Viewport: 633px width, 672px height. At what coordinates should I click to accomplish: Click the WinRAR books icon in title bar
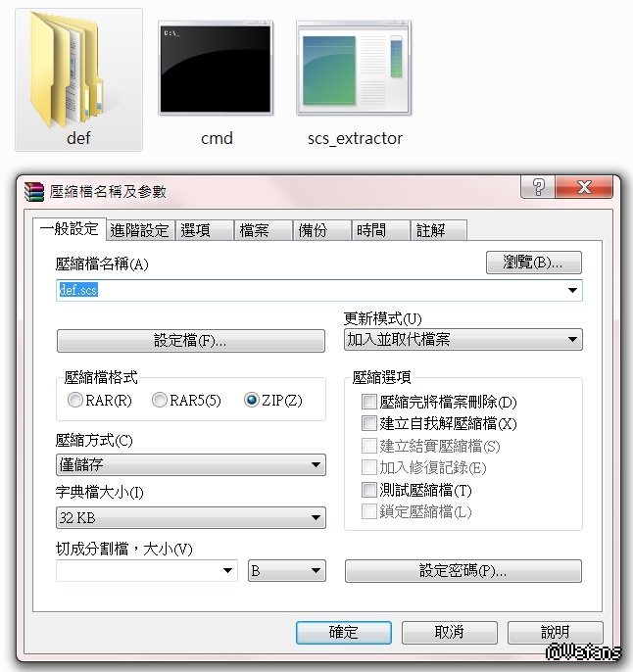click(x=34, y=191)
